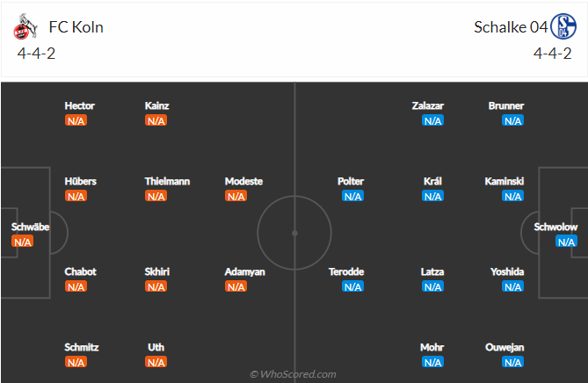Click Ouwejan's blue N/A rating badge
588x383 pixels.
tap(513, 363)
